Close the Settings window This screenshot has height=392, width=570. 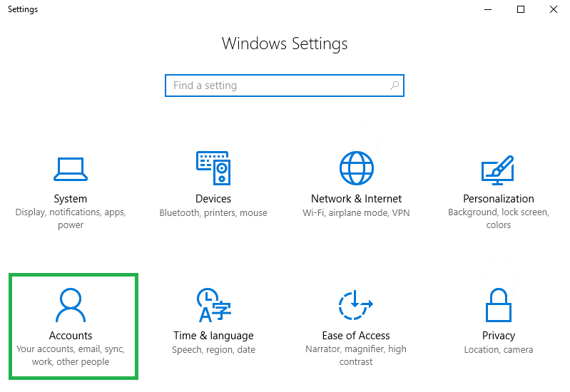554,9
